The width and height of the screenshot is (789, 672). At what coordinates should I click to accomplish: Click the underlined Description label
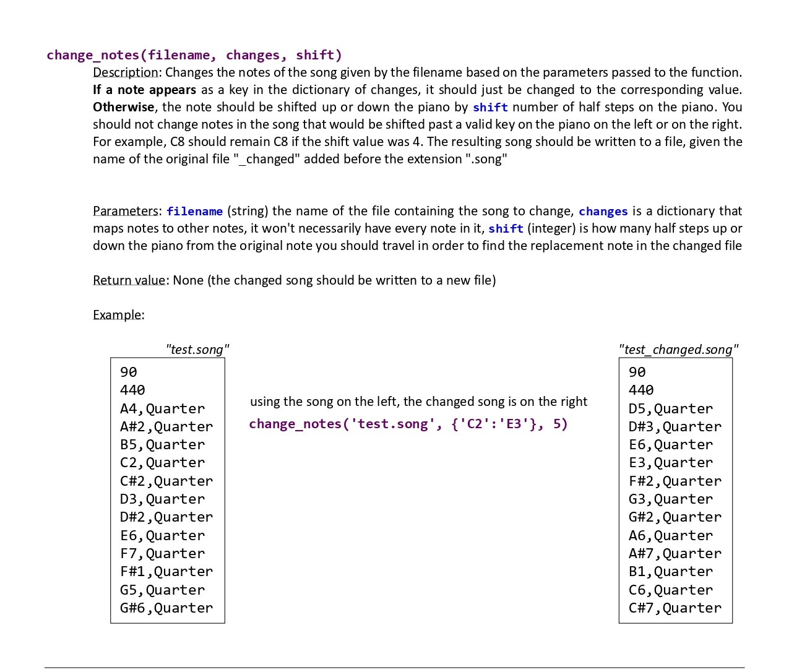[x=126, y=72]
